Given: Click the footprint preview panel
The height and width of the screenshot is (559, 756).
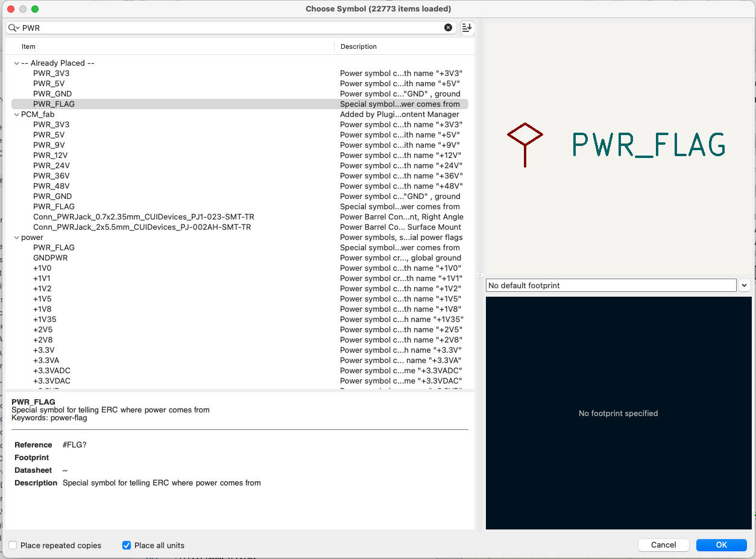Looking at the screenshot, I should click(x=618, y=413).
